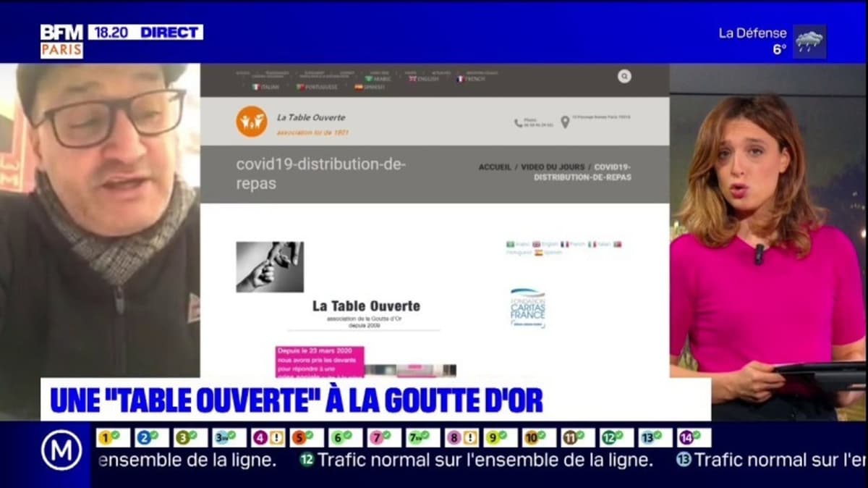868x488 pixels.
Task: Click the 'UNE "TABLE OUVERTE" À LA GOUTTE D'OR' headline
Action: (296, 400)
